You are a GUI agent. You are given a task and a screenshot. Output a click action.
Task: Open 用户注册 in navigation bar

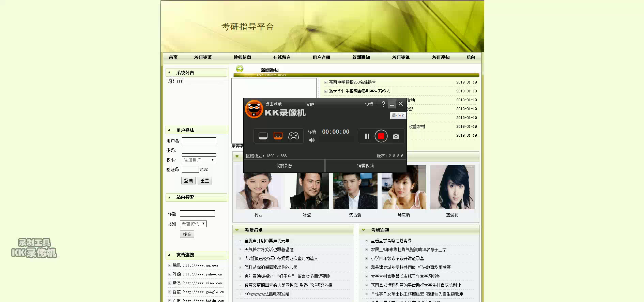click(x=321, y=57)
